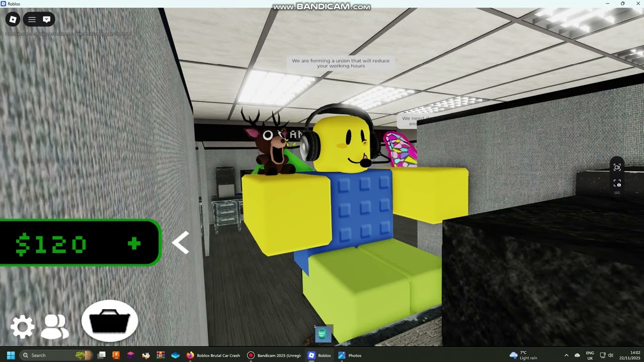
Task: Open the Roblox logo menu
Action: point(13,20)
